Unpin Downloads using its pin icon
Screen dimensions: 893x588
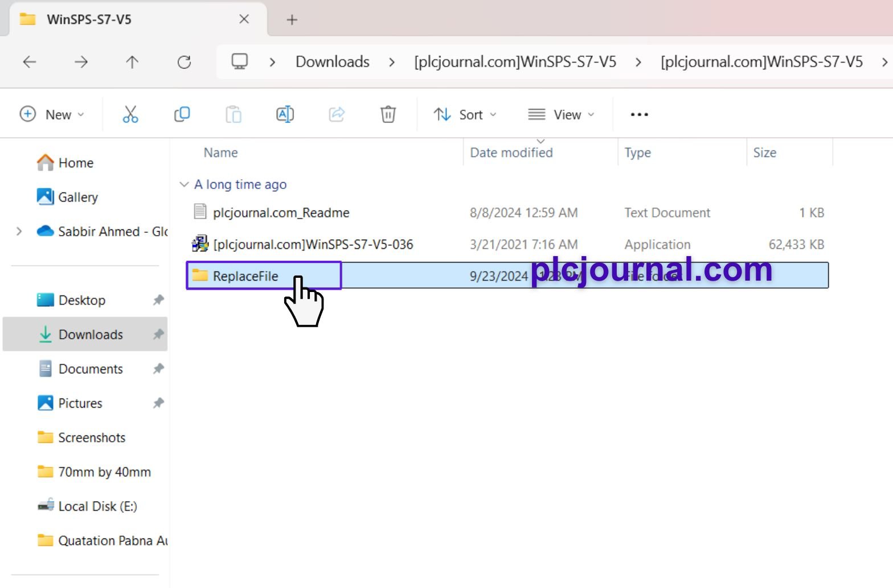[x=158, y=334]
